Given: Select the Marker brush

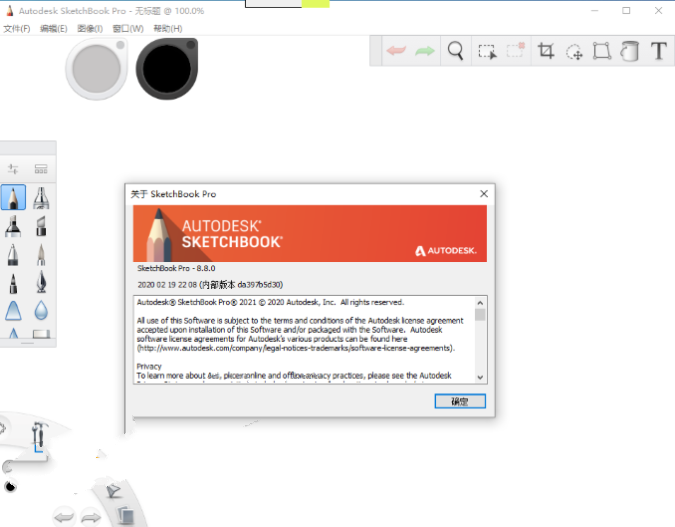Looking at the screenshot, I should click(x=13, y=226).
